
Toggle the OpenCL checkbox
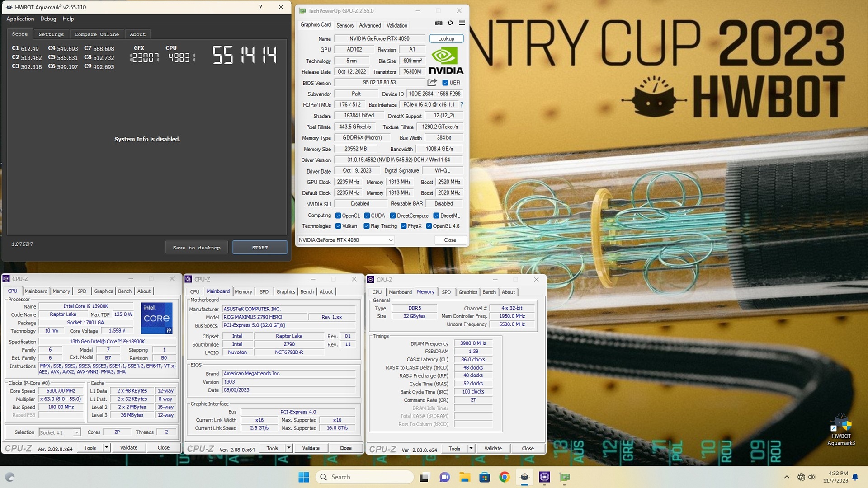(338, 216)
